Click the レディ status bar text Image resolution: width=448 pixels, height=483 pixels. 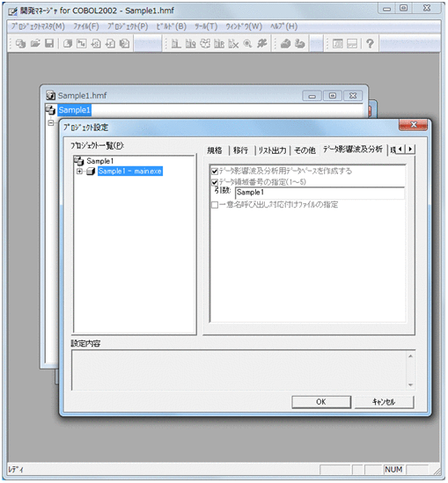tap(16, 470)
